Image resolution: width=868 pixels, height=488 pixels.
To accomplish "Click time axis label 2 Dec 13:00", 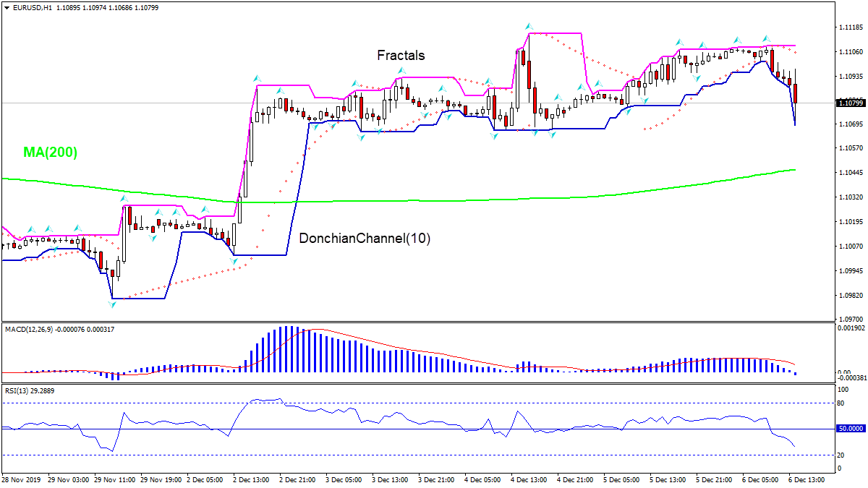I will (x=252, y=479).
